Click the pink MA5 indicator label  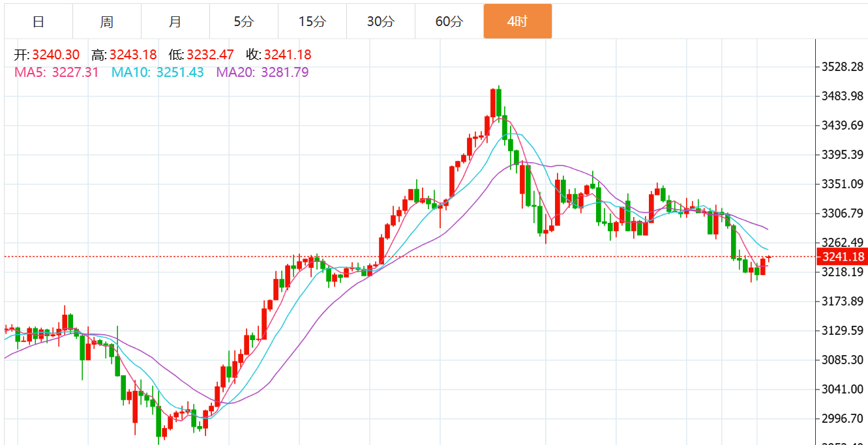57,72
